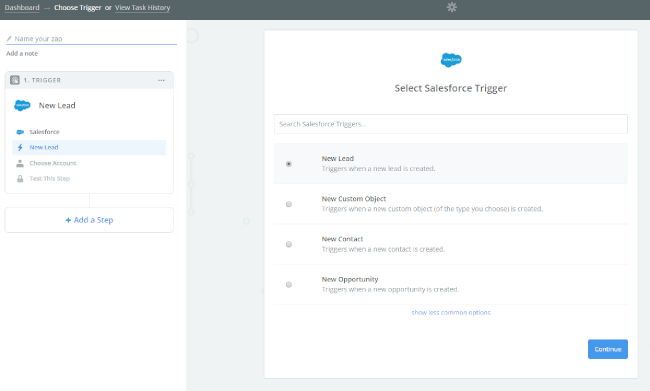Click small Salesforce icon in step list
The width and height of the screenshot is (650, 391).
tap(20, 132)
